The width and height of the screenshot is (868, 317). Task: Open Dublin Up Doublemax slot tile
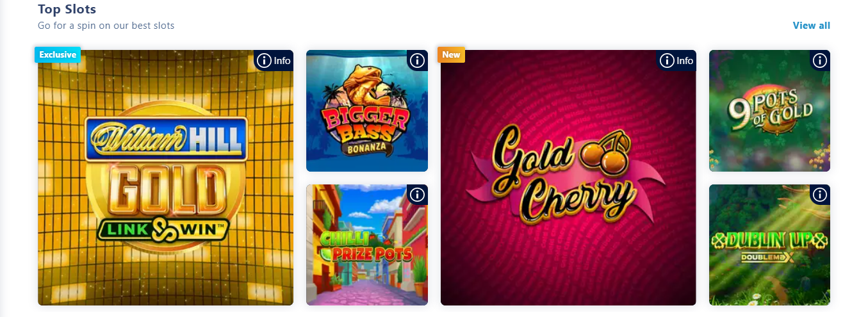pos(769,245)
